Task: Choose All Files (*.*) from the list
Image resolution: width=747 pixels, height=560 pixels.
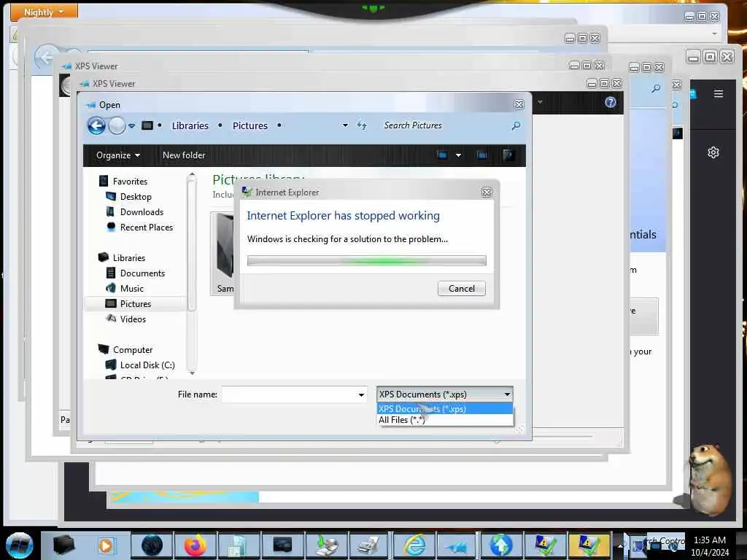Action: pyautogui.click(x=444, y=420)
